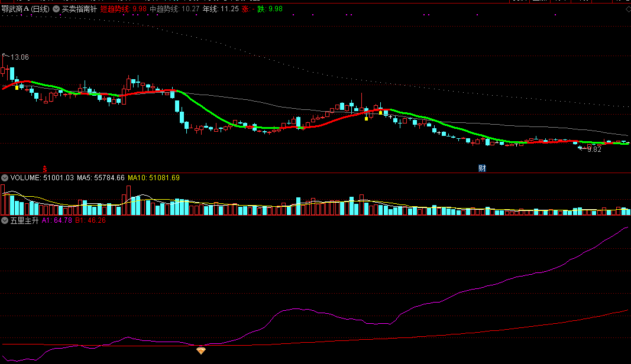This screenshot has width=631, height=364.
Task: Click the red S marker below candles
Action: click(45, 170)
